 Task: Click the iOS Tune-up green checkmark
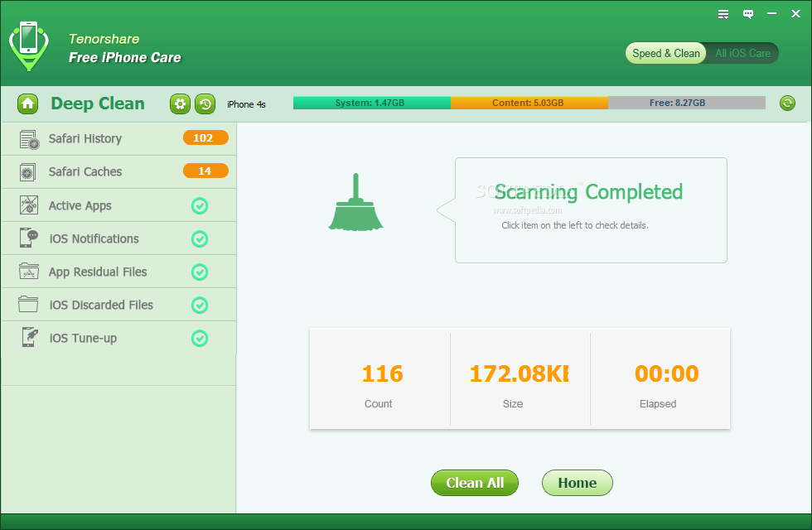pos(200,339)
